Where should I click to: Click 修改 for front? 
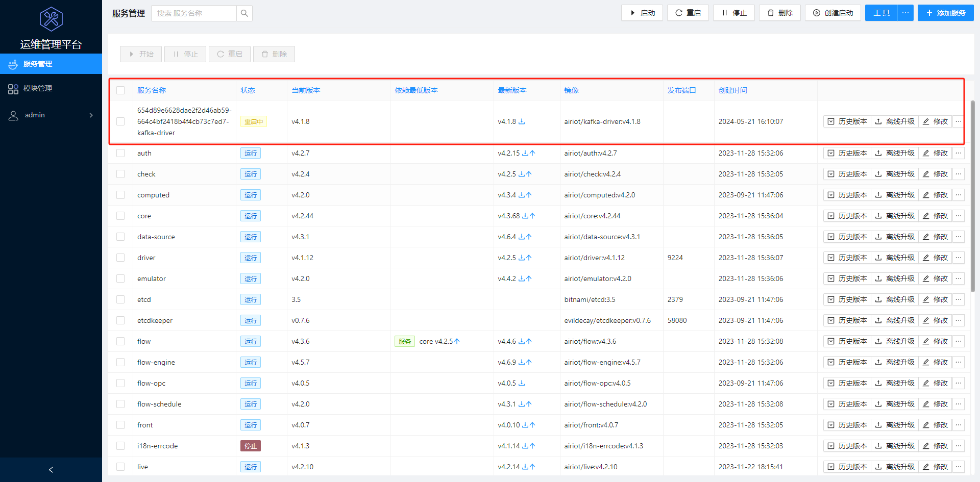[x=935, y=425]
